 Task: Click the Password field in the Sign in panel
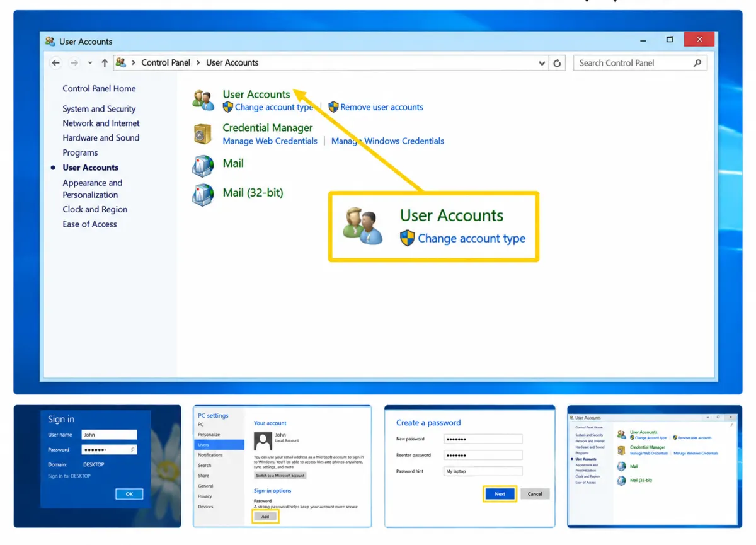point(109,450)
